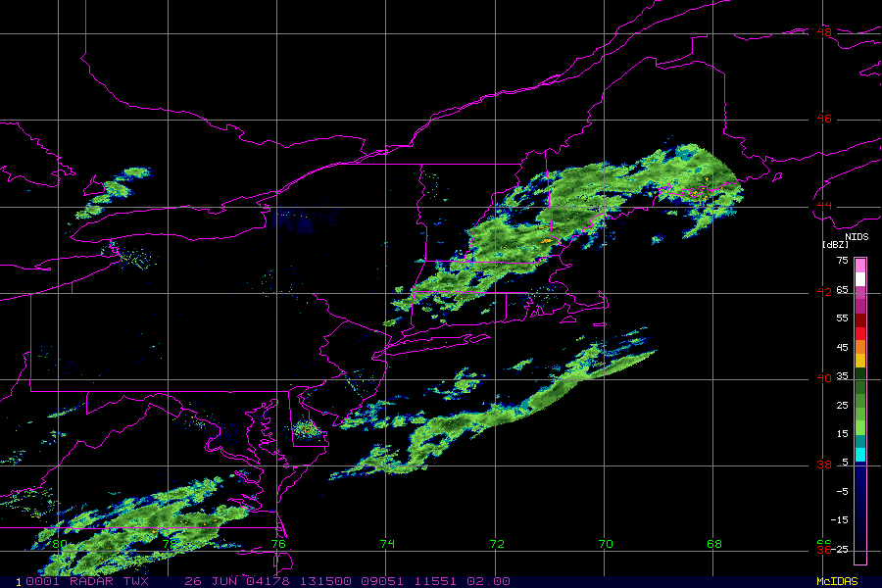
Task: Click the 45 dBZ scale value
Action: pyautogui.click(x=842, y=348)
